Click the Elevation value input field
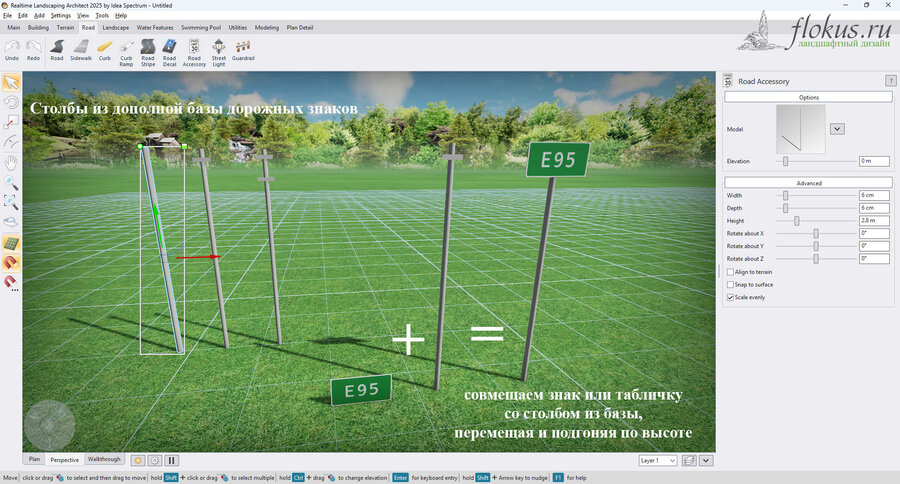 point(874,161)
